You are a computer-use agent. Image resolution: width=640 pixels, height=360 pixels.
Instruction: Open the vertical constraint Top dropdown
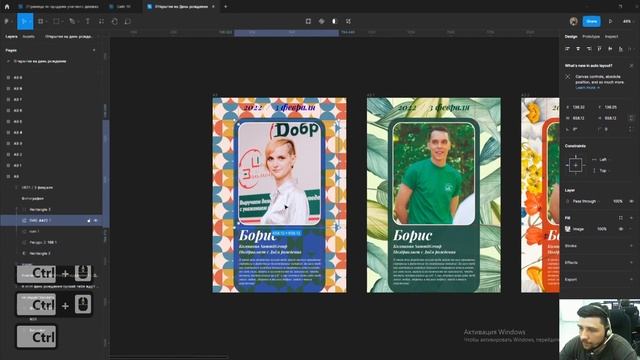(603, 171)
